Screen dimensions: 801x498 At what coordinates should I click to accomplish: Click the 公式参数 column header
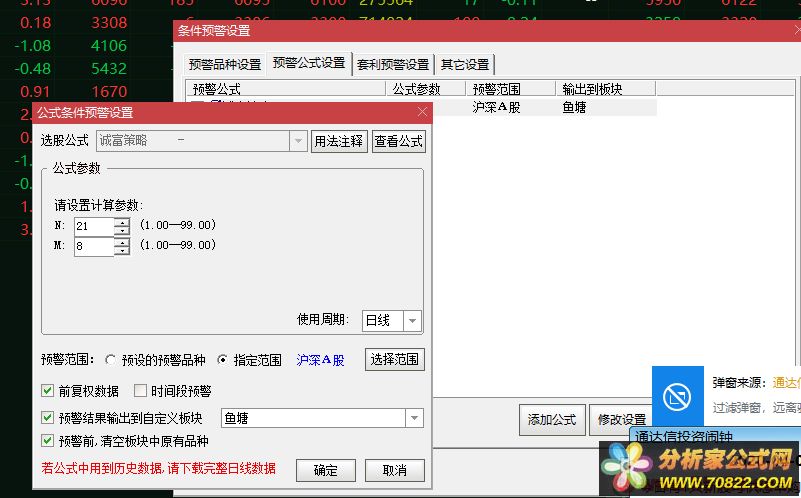tap(426, 88)
